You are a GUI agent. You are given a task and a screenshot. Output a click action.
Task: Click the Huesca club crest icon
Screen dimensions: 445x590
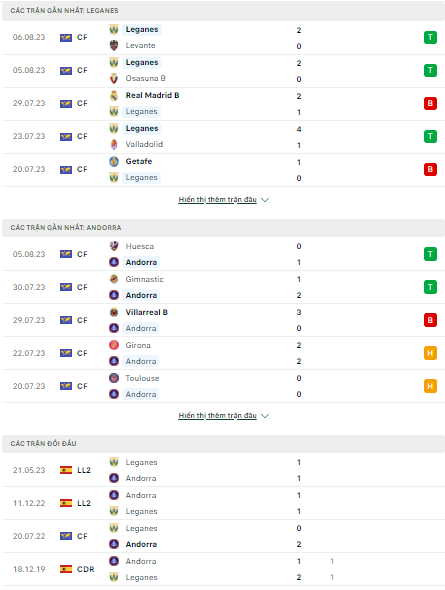114,246
